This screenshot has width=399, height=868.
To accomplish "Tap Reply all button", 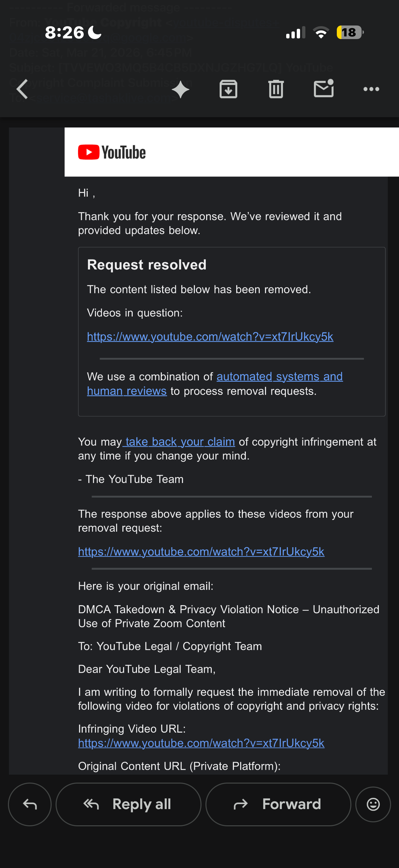I will point(128,804).
